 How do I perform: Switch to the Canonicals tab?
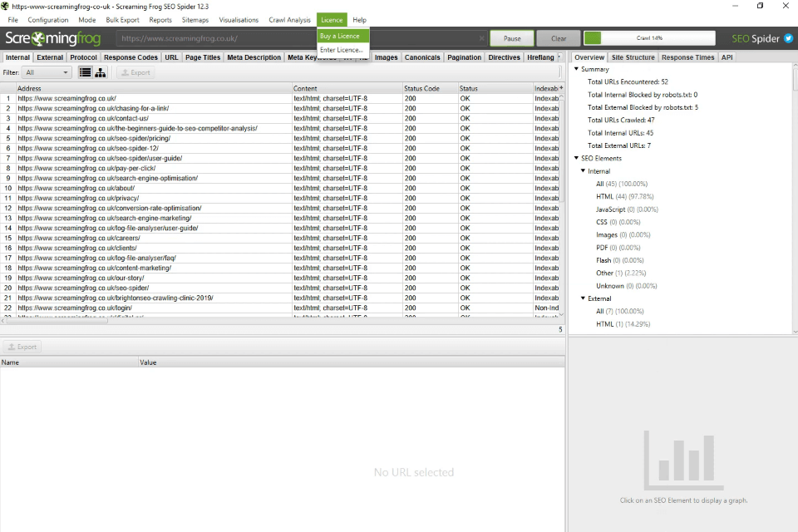tap(422, 57)
